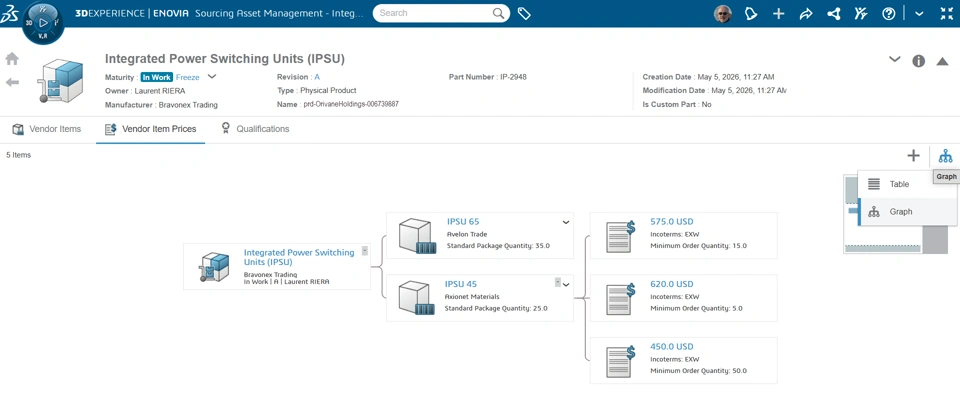Expand header chevron options
Image resolution: width=960 pixels, height=404 pixels.
[894, 59]
